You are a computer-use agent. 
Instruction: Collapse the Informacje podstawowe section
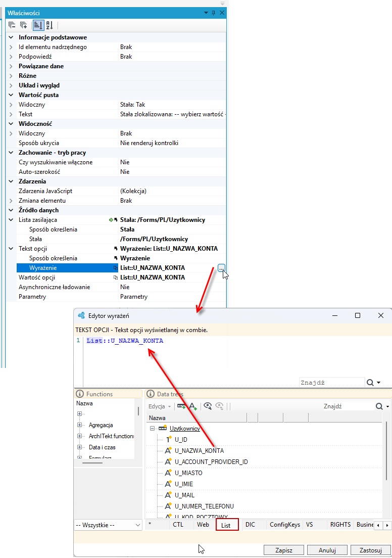11,37
